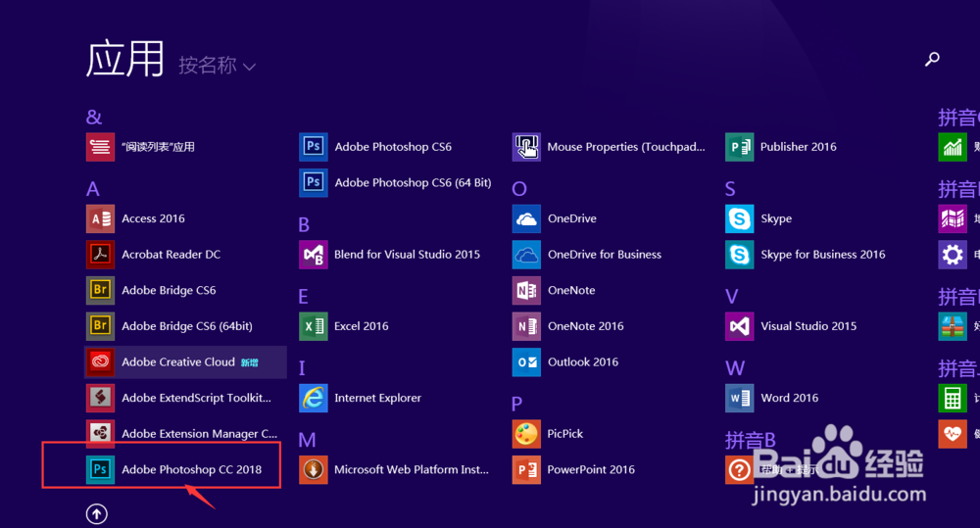Open the settings gear app icon
980x528 pixels.
click(953, 255)
